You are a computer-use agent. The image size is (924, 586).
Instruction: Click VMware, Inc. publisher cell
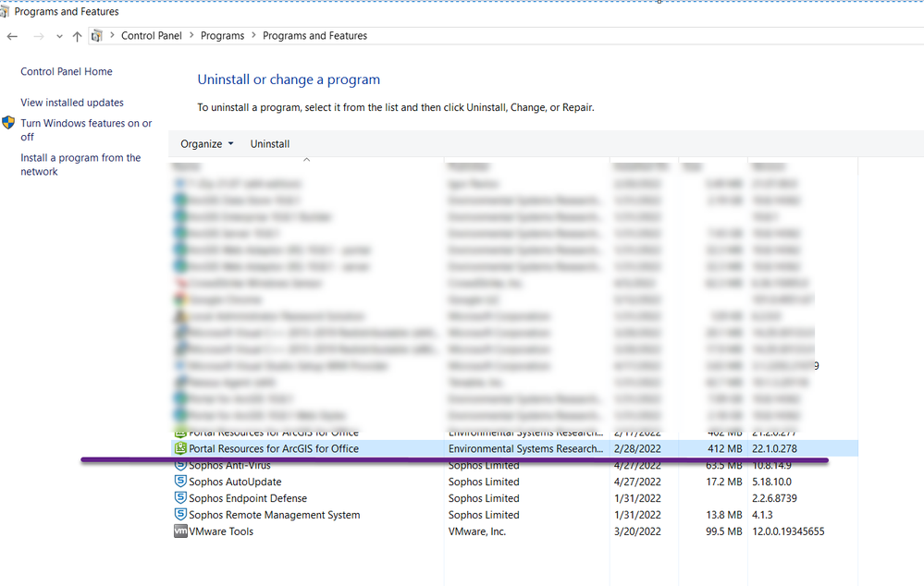click(476, 531)
